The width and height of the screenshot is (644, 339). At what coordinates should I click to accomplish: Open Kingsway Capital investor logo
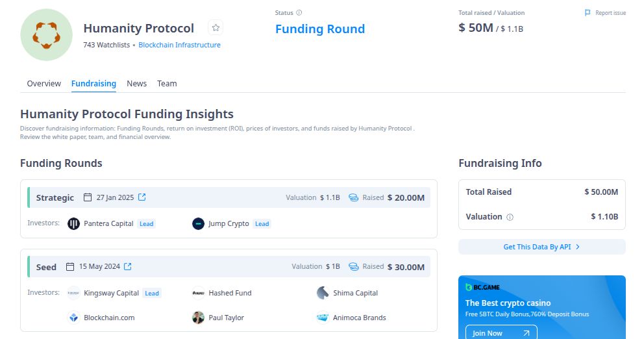(73, 293)
